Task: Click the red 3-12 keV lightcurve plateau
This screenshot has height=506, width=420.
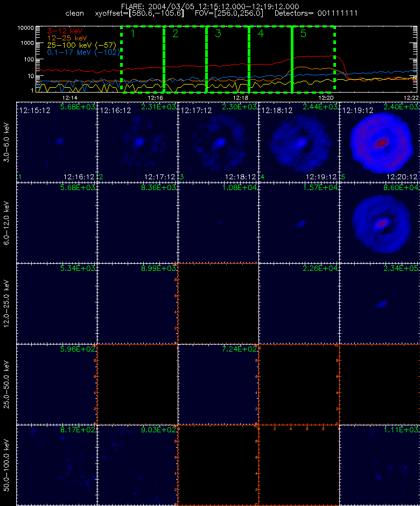Action: point(315,57)
